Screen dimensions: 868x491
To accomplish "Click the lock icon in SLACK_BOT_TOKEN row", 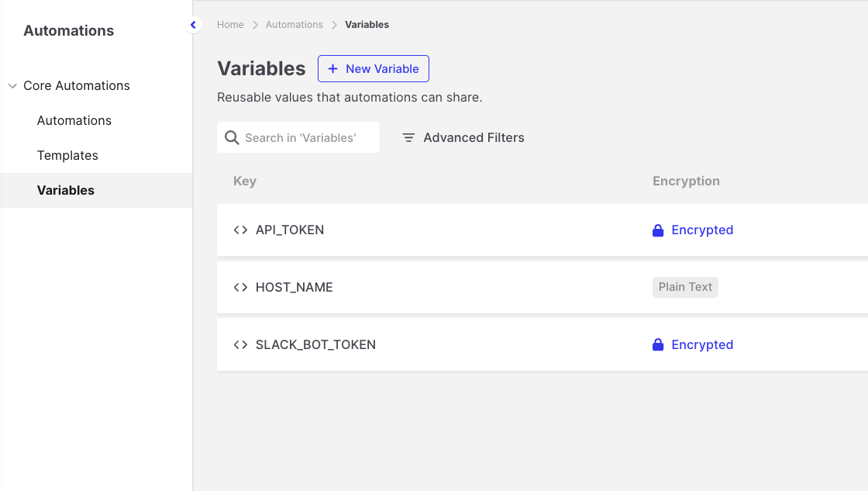I will click(x=658, y=344).
